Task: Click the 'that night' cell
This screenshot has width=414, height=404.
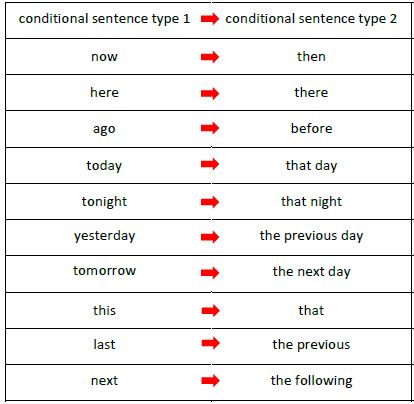Action: 311,202
